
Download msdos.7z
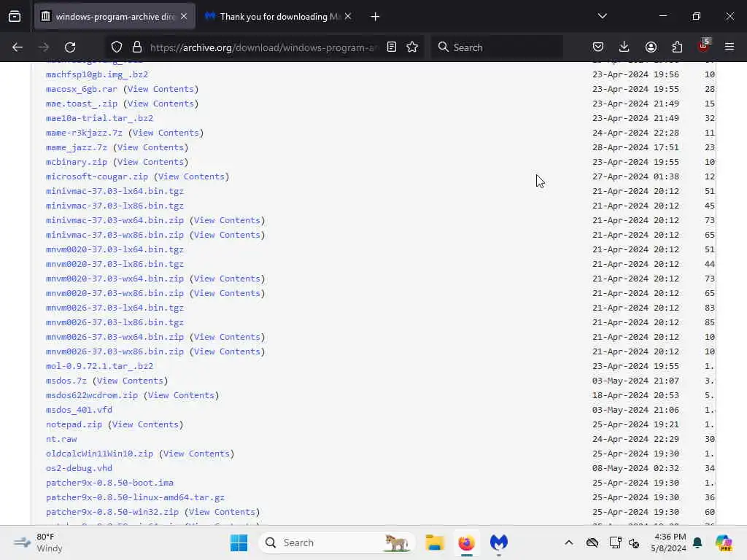tap(66, 381)
